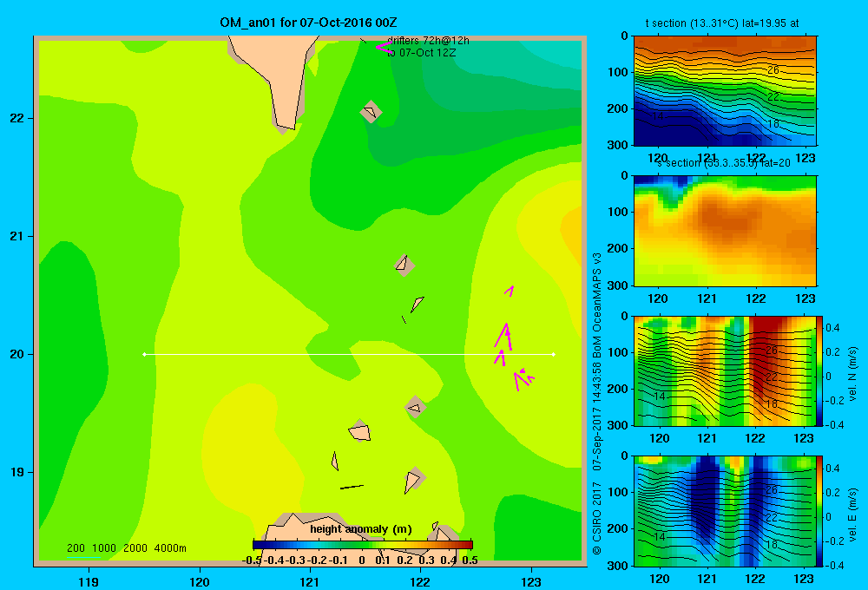Click longitude tick "123" below the main map
868x590 pixels.
[x=531, y=581]
